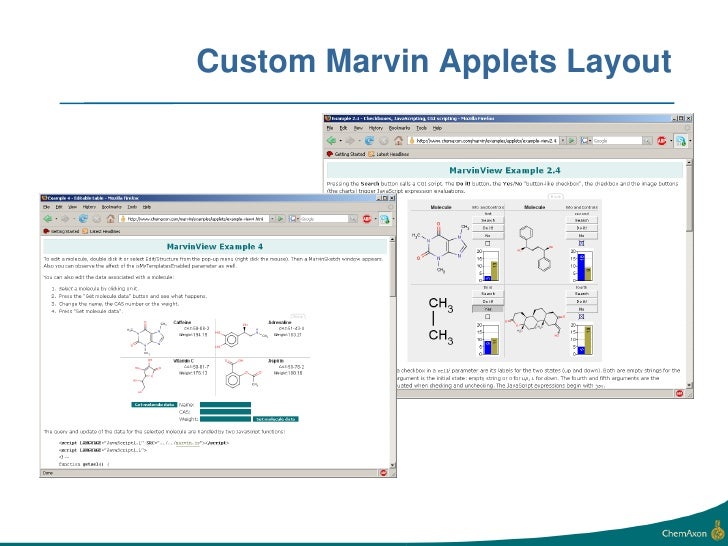Open Help menu in Example 2.4 window
This screenshot has width=728, height=546.
point(437,128)
